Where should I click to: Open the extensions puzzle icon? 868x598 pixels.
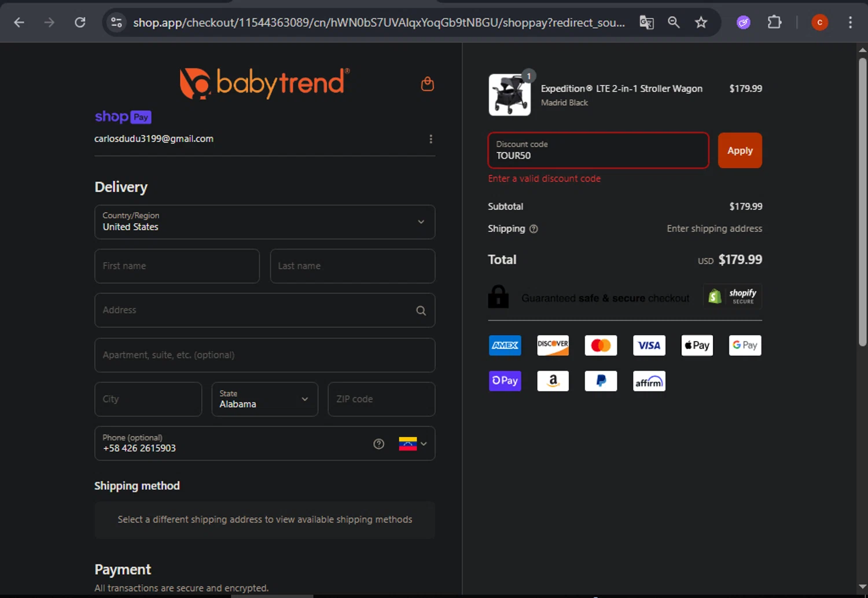tap(774, 23)
